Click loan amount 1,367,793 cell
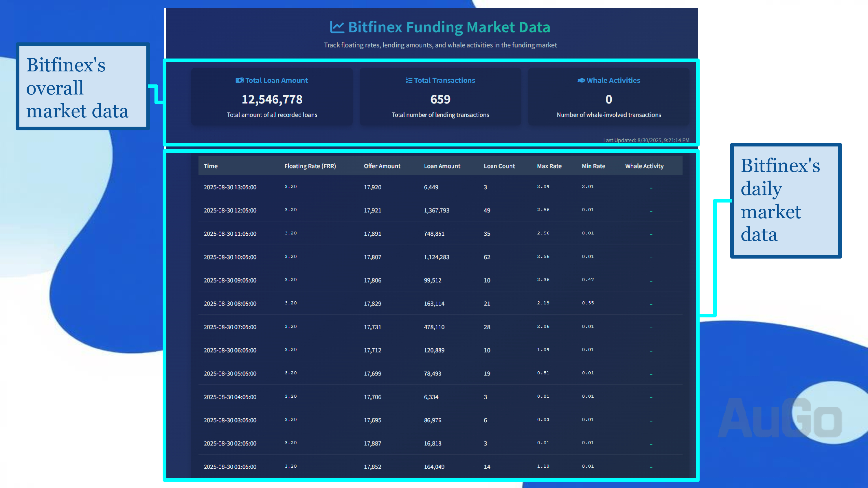This screenshot has height=488, width=868. tap(436, 210)
